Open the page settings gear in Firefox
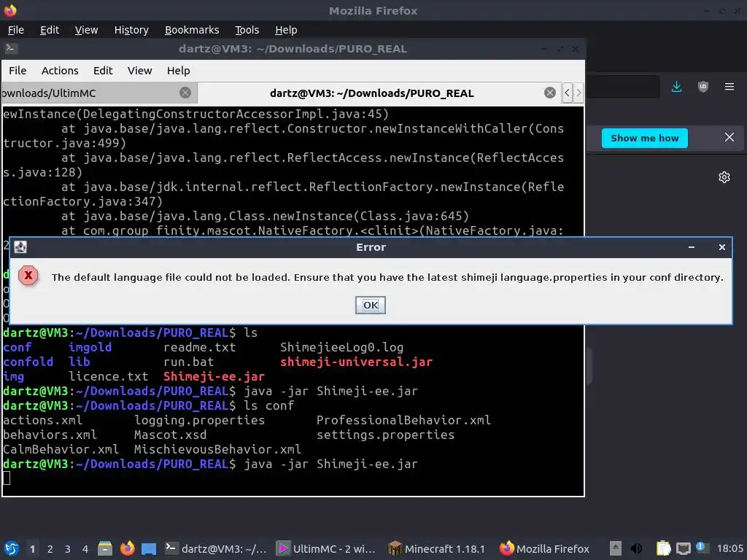 click(x=724, y=177)
